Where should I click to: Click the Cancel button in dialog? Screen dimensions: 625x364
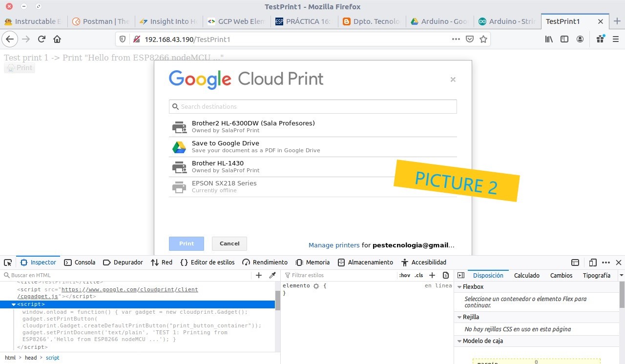(229, 243)
